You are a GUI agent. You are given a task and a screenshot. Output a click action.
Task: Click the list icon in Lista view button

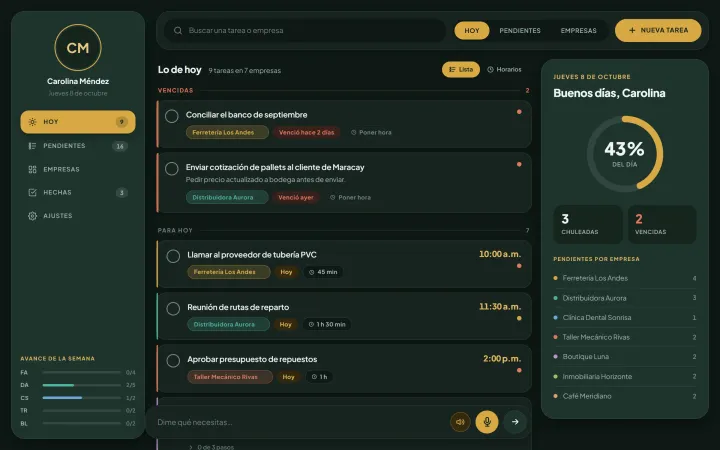click(x=452, y=69)
